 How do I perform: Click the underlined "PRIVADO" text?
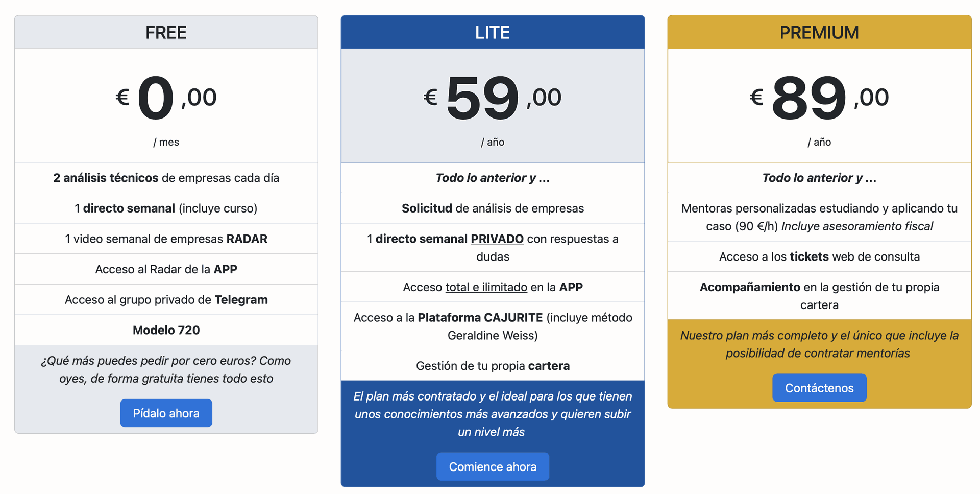(497, 239)
